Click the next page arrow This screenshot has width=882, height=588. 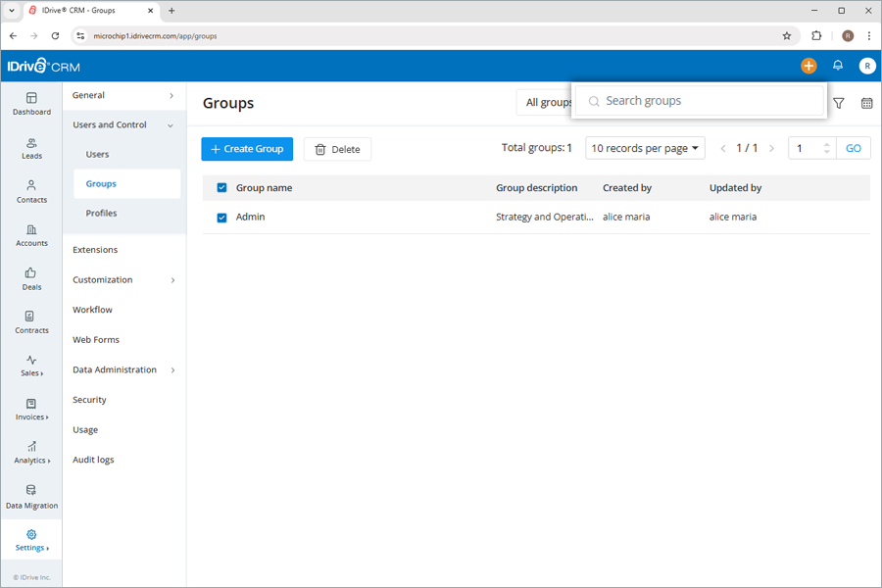[772, 148]
